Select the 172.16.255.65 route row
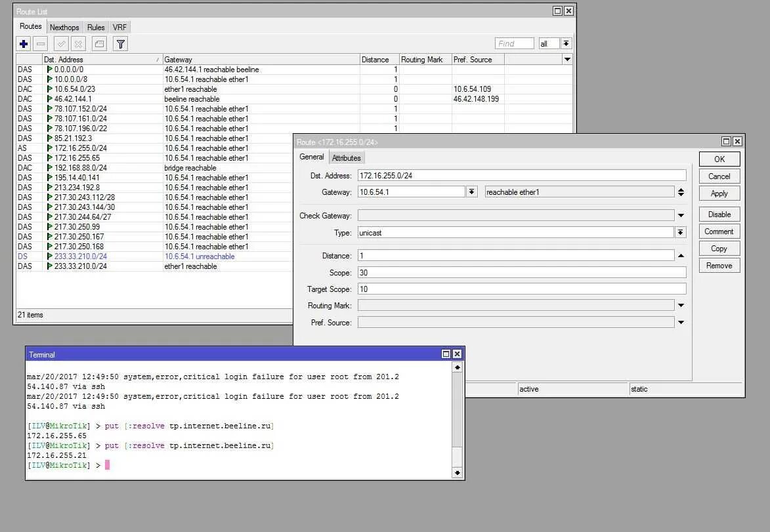The image size is (770, 532). (155, 158)
